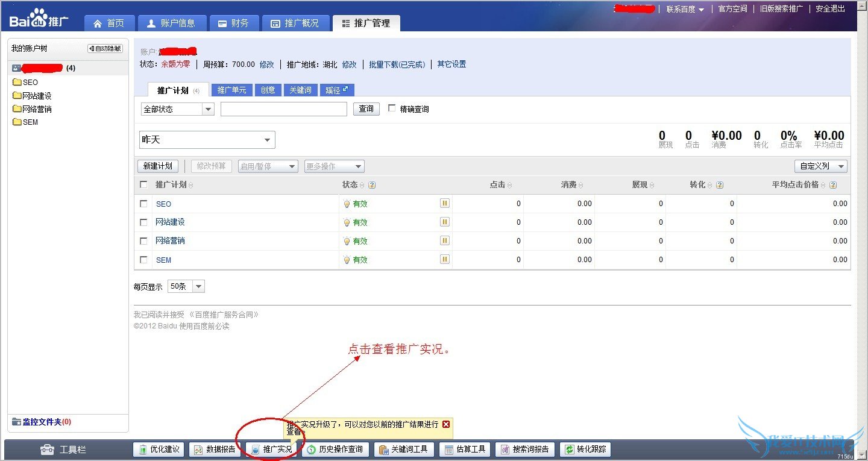Pause the SEO plan using its pause icon
The height and width of the screenshot is (461, 868).
point(445,204)
